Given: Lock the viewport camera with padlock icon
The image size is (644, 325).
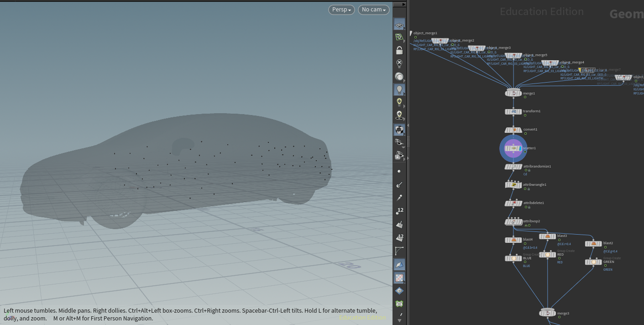Looking at the screenshot, I should pos(399,51).
